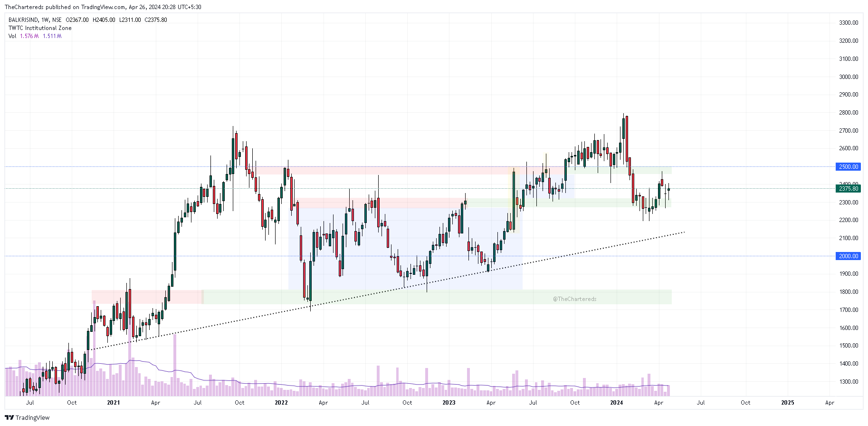Click the close value C2375.80
Screen dimensions: 868x426
point(156,20)
